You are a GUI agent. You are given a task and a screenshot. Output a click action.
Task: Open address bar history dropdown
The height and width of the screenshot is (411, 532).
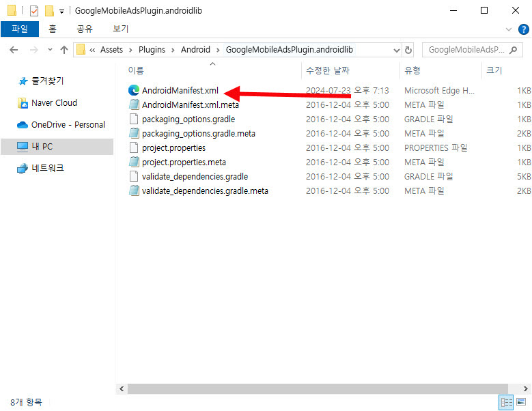click(396, 51)
